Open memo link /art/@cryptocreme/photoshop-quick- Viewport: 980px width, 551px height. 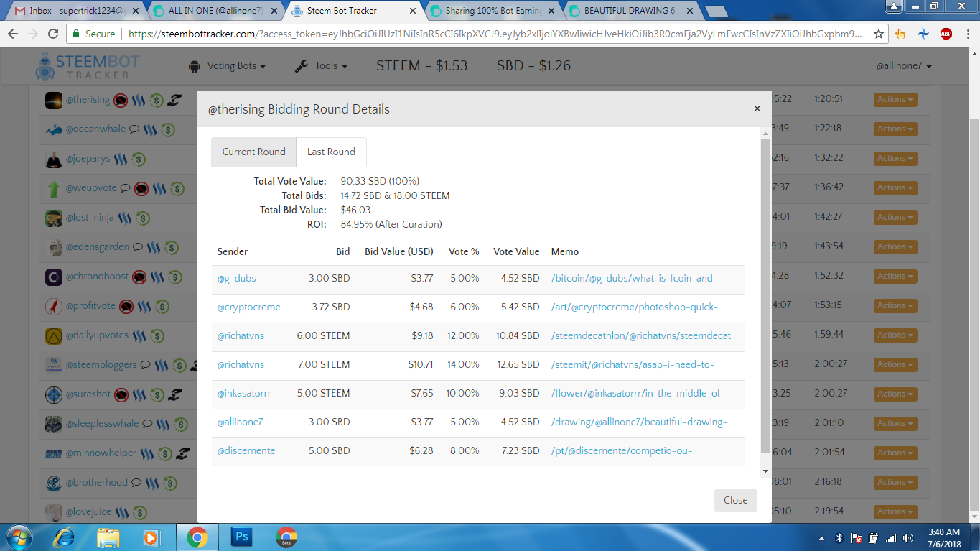635,307
